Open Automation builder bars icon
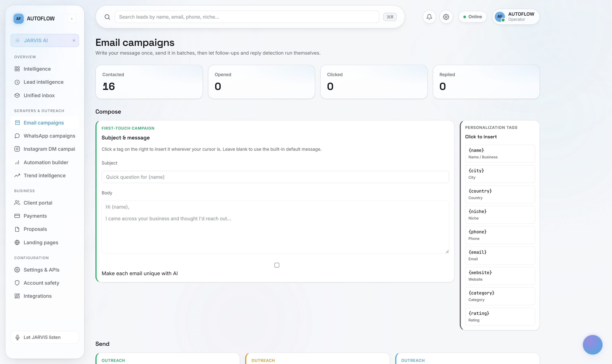This screenshot has width=612, height=364. [x=17, y=162]
